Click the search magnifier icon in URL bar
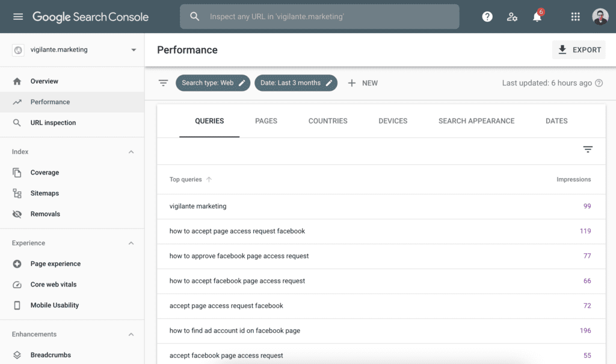Viewport: 616px width, 364px height. 194,16
